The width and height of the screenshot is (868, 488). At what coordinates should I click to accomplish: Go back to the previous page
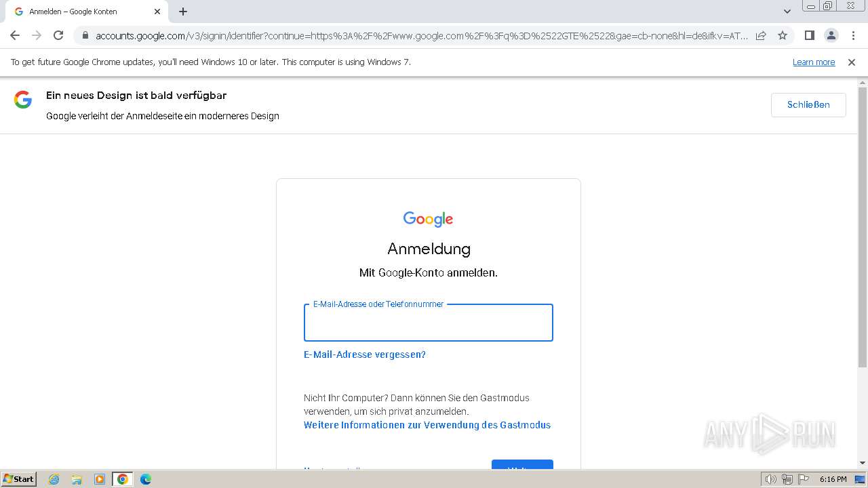pyautogui.click(x=15, y=35)
